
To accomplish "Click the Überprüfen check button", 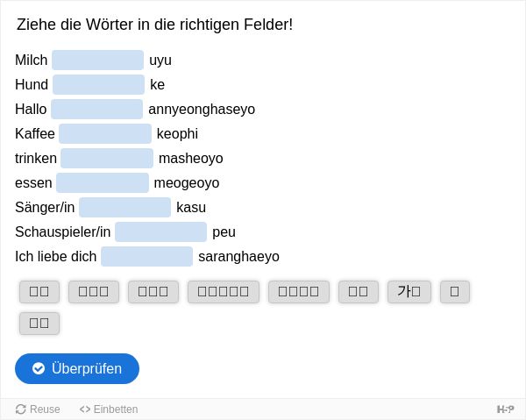I will [x=77, y=368].
